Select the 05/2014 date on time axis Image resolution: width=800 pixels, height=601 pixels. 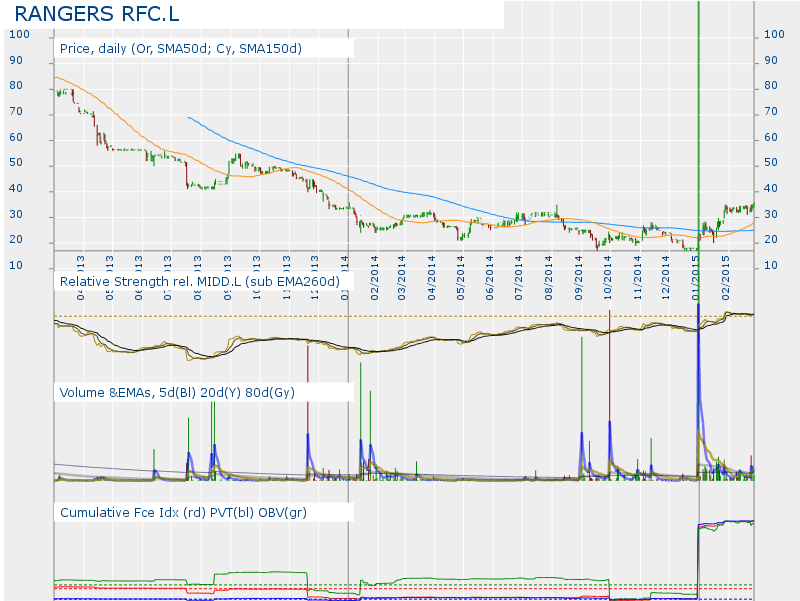pyautogui.click(x=461, y=268)
